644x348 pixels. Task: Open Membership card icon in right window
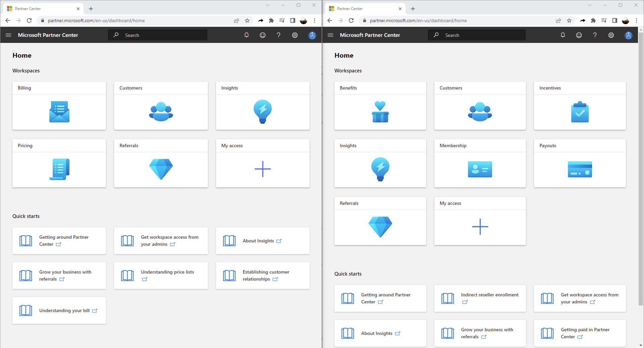coord(480,169)
